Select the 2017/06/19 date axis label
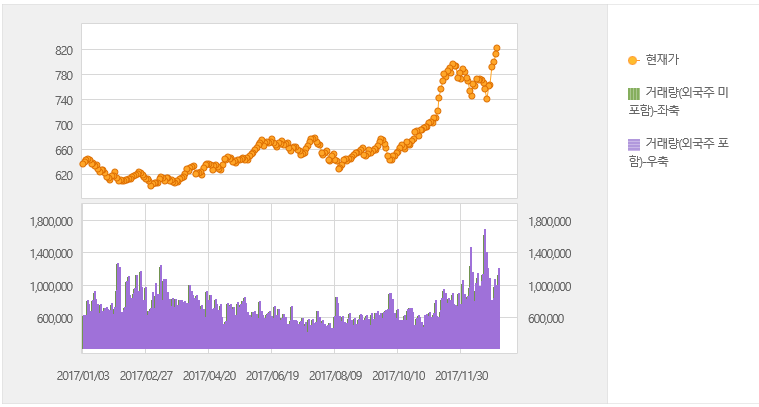 [x=272, y=377]
